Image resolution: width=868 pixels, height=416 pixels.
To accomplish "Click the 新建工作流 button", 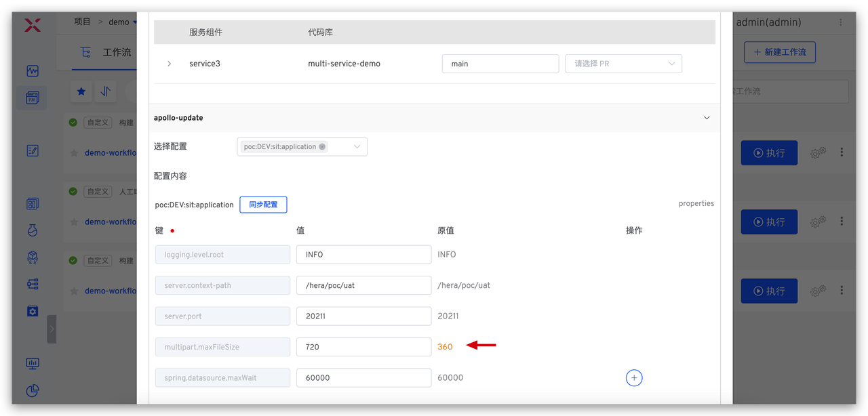I will [779, 52].
